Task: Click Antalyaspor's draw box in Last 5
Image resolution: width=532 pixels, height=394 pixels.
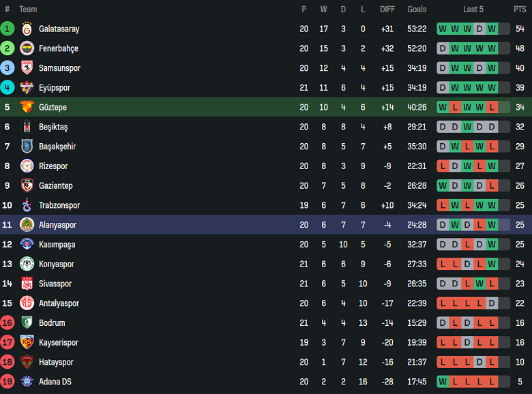Action: pyautogui.click(x=492, y=303)
